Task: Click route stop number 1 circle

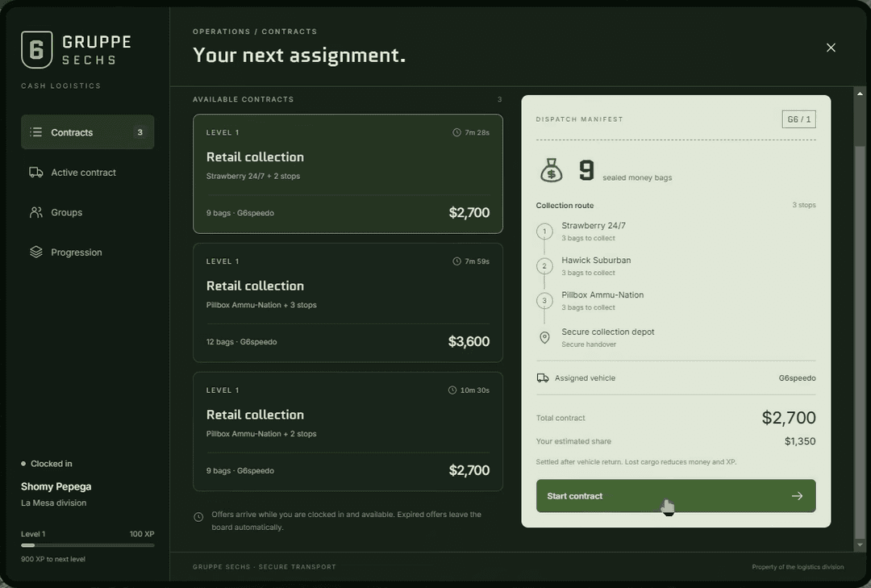Action: tap(544, 231)
